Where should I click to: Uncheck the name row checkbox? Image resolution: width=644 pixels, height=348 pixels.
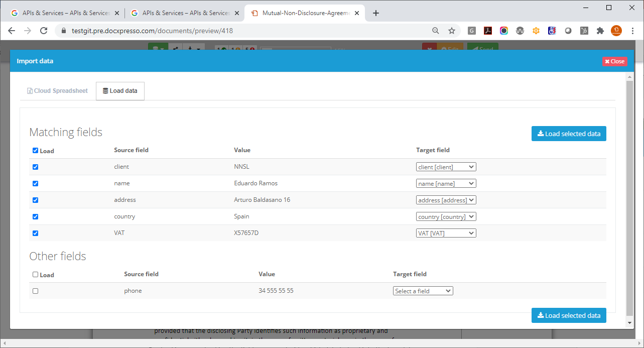click(35, 183)
